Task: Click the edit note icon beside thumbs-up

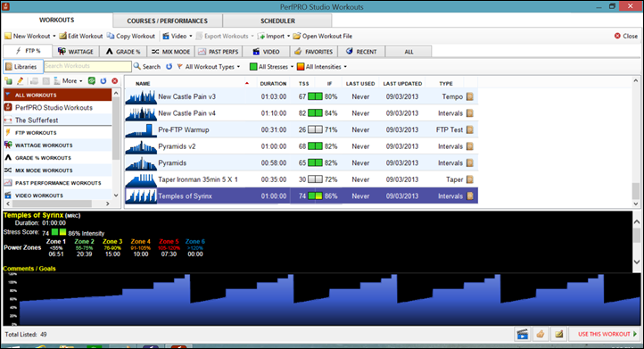Action: tap(558, 334)
